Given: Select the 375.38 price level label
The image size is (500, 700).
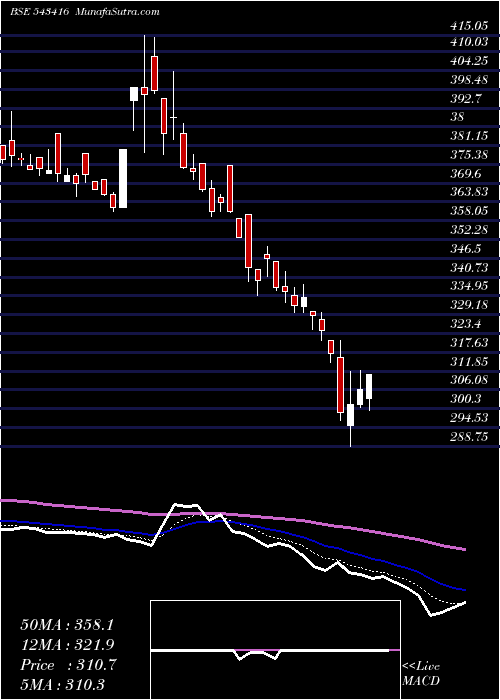Looking at the screenshot, I should coord(470,155).
